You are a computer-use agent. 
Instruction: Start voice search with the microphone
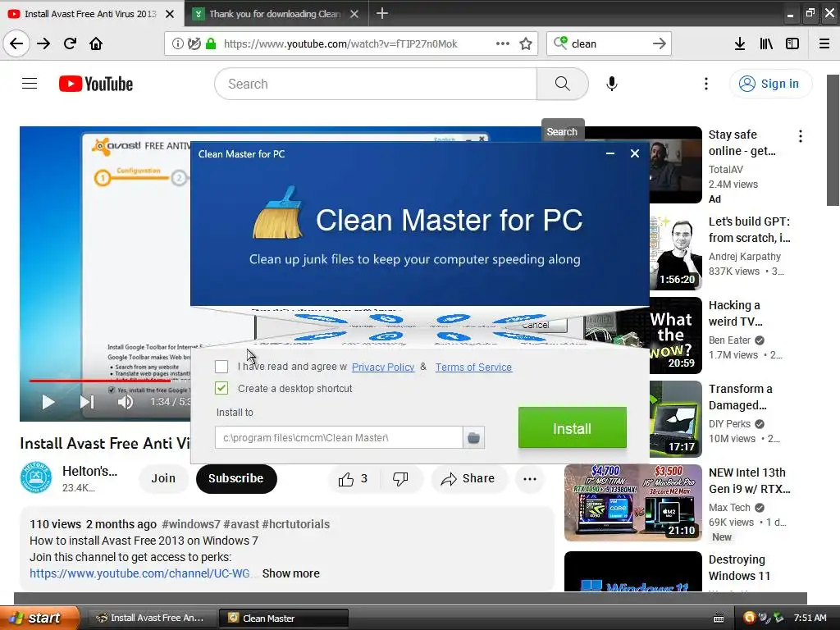click(x=612, y=84)
